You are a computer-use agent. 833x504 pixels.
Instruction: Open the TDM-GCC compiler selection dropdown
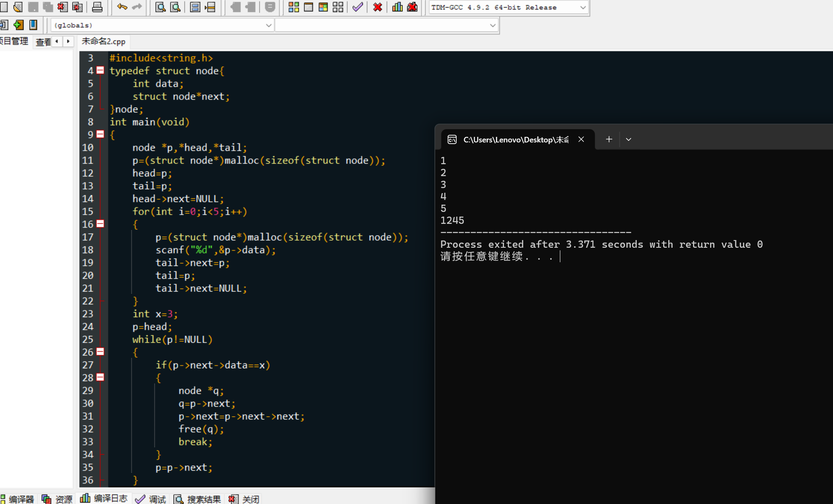click(583, 7)
